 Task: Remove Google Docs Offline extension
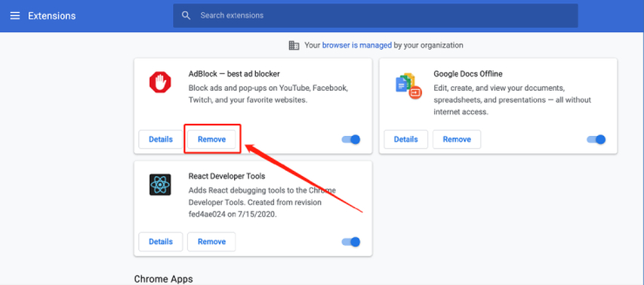(457, 139)
